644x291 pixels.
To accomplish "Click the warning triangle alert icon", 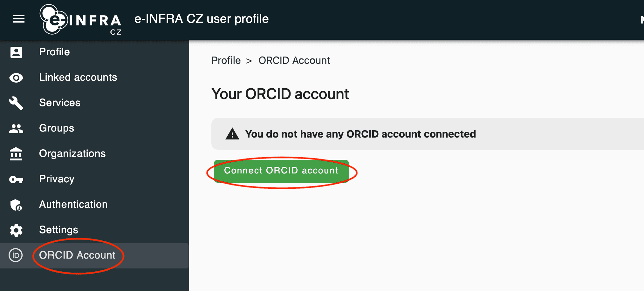I will point(232,134).
